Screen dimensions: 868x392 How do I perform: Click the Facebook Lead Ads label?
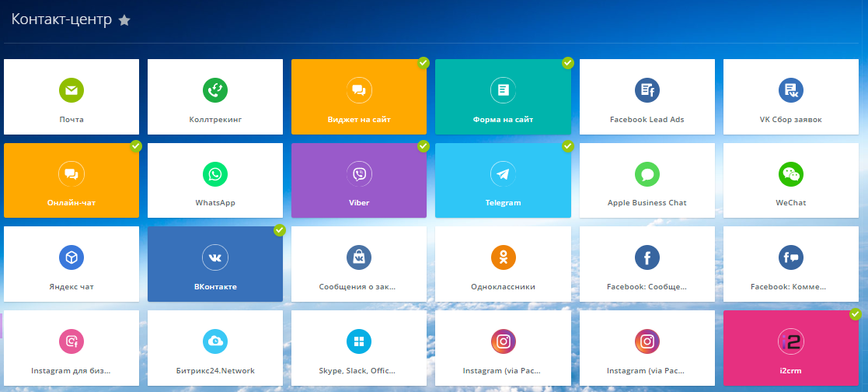pyautogui.click(x=647, y=120)
